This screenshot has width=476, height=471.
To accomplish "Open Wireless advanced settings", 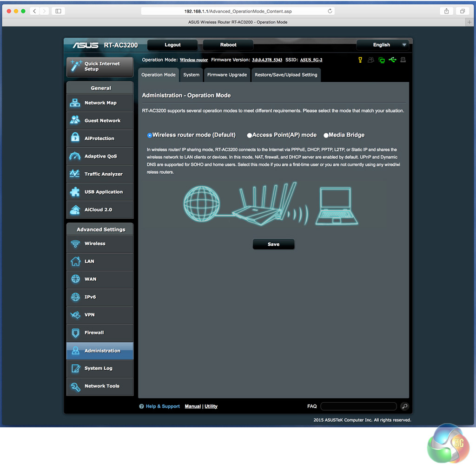I will coord(100,243).
